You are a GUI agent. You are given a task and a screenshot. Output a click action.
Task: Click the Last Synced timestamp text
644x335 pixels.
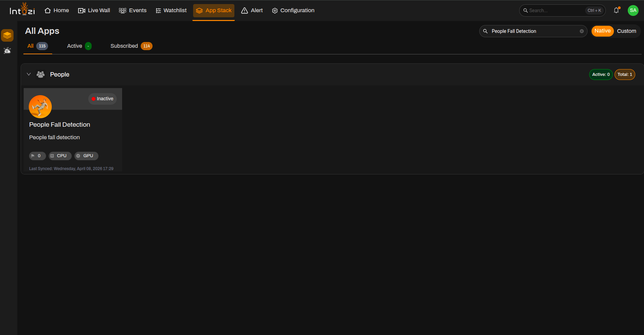pyautogui.click(x=71, y=169)
